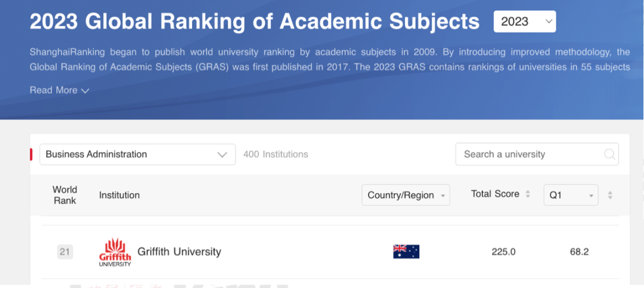Click the rank 21 badge
Viewport: 644px width, 288px height.
pos(65,252)
